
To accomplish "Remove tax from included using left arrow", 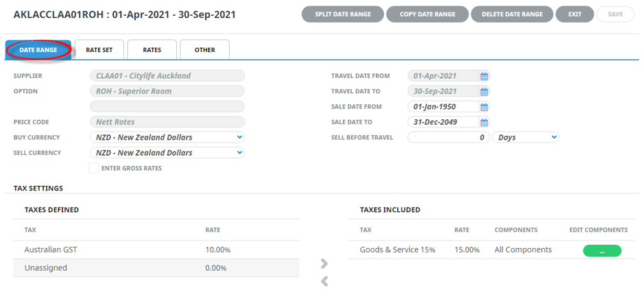I will point(324,281).
